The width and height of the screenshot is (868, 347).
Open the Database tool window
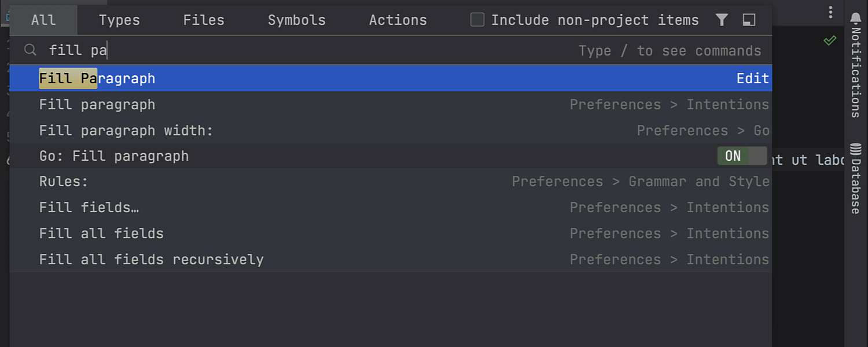[856, 178]
